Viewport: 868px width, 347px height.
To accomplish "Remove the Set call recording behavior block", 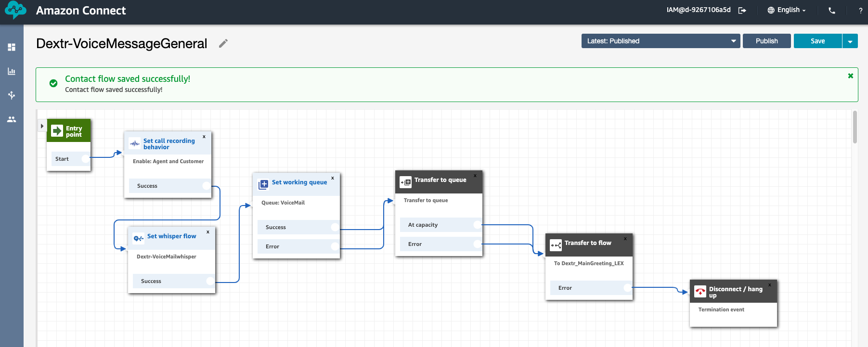I will (x=204, y=137).
